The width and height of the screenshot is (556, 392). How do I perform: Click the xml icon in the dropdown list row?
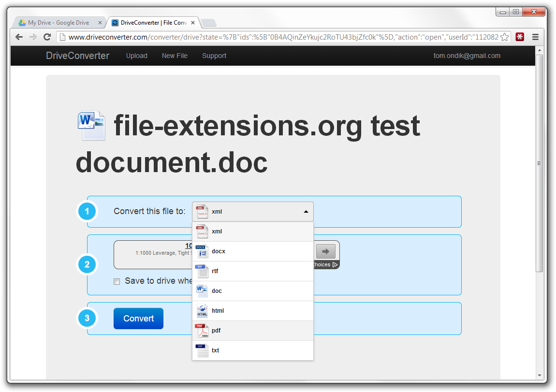point(202,232)
